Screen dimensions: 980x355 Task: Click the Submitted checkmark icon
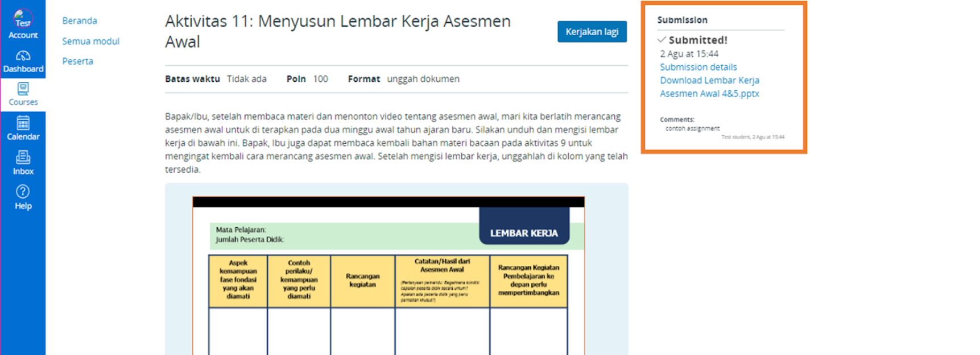661,40
